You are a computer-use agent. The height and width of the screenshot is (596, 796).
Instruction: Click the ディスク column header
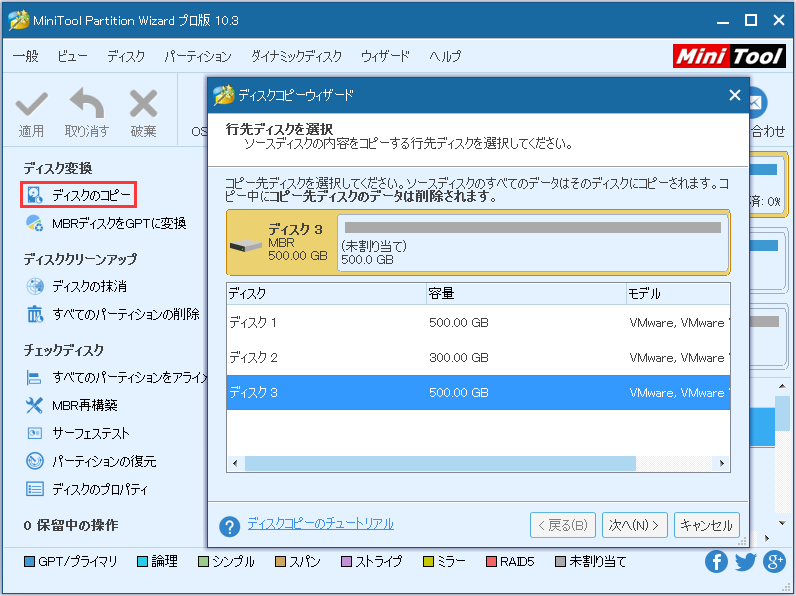[x=326, y=293]
